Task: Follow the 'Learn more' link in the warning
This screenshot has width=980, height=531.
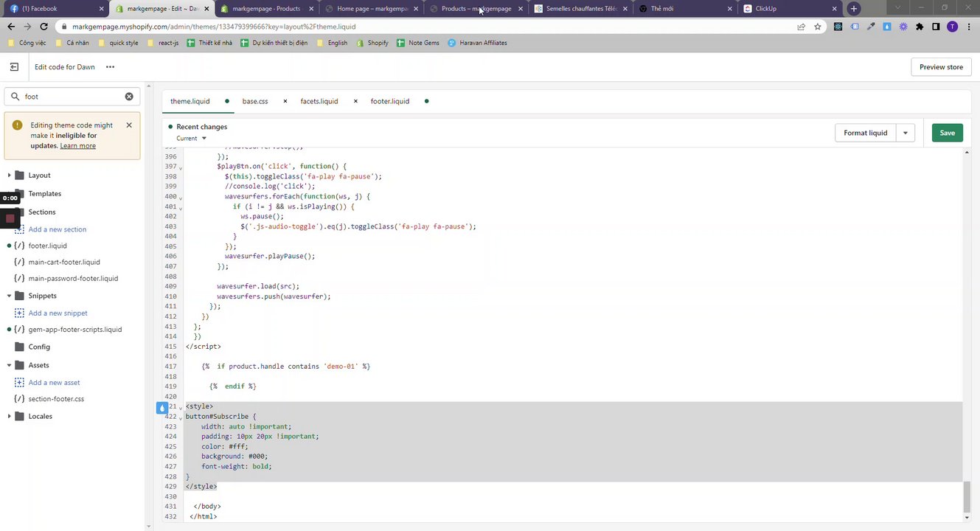Action: click(x=78, y=146)
